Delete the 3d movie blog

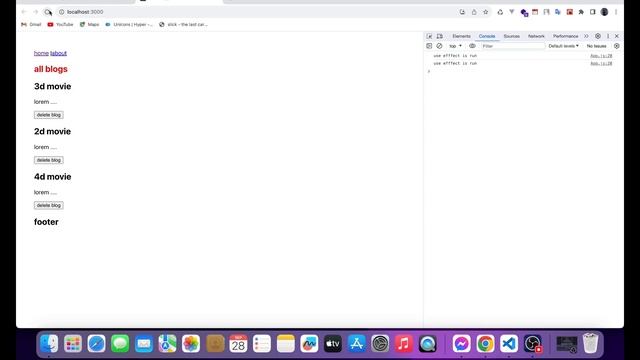[49, 115]
